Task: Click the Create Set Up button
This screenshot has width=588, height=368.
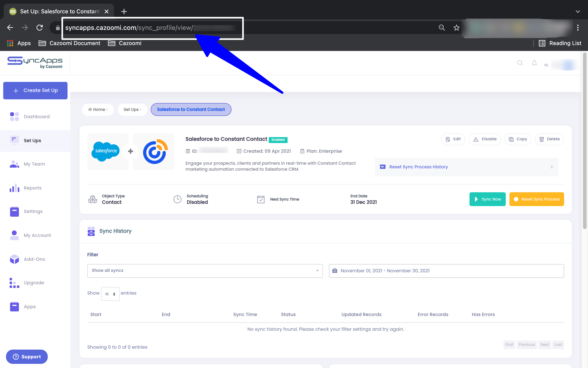Action: (35, 91)
